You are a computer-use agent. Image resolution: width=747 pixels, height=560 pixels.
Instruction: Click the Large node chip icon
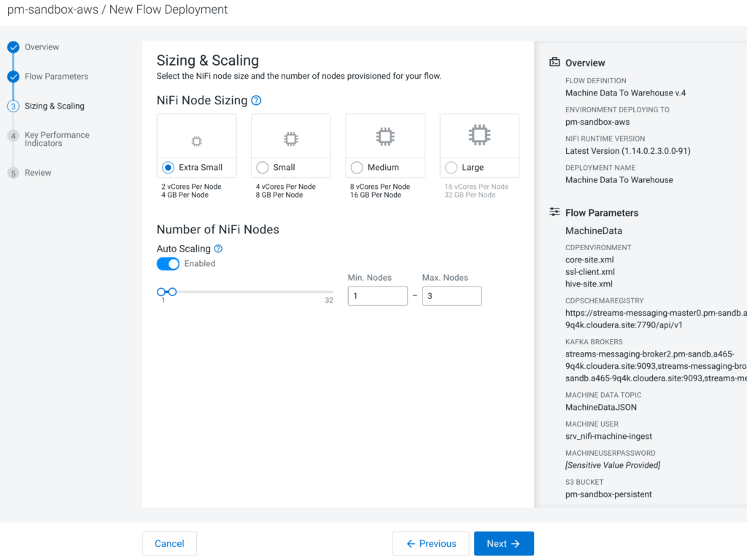pos(479,135)
